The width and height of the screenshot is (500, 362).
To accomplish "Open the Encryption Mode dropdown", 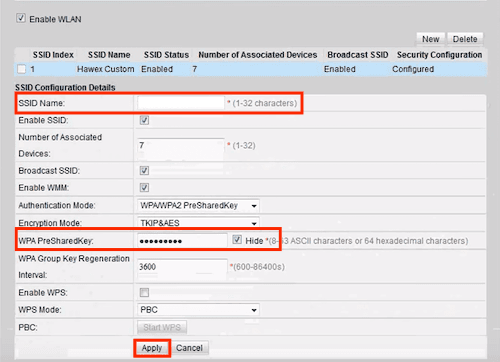I will click(198, 223).
